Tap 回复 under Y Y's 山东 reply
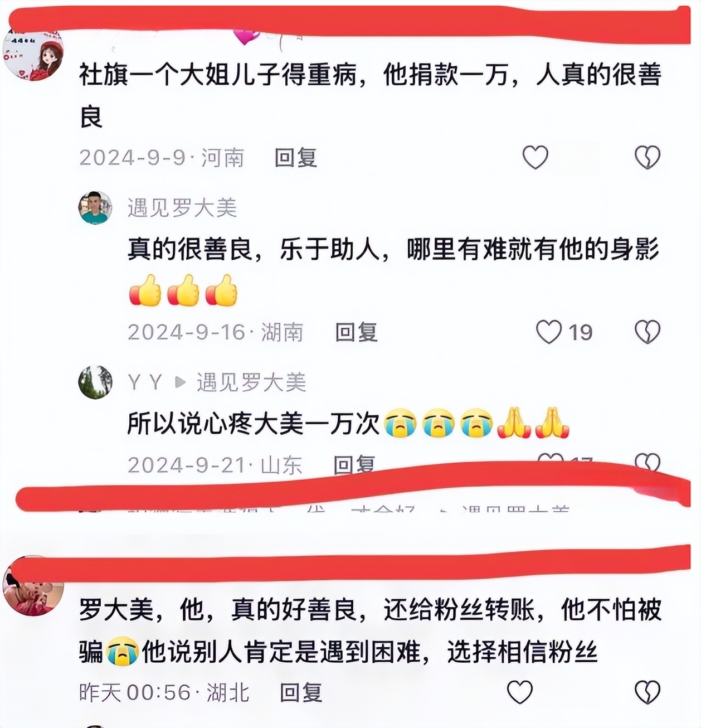The image size is (701, 728). click(354, 464)
